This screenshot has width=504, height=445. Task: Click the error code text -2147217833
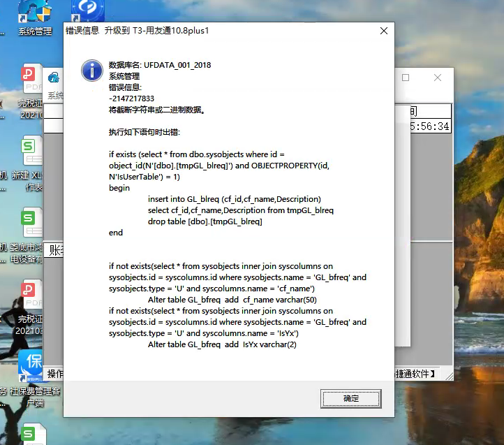(131, 99)
